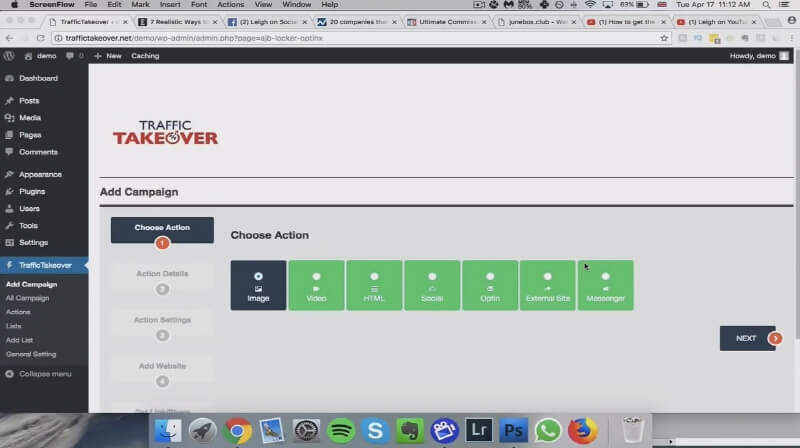
Task: Open the Caching admin bar menu
Action: (x=145, y=56)
